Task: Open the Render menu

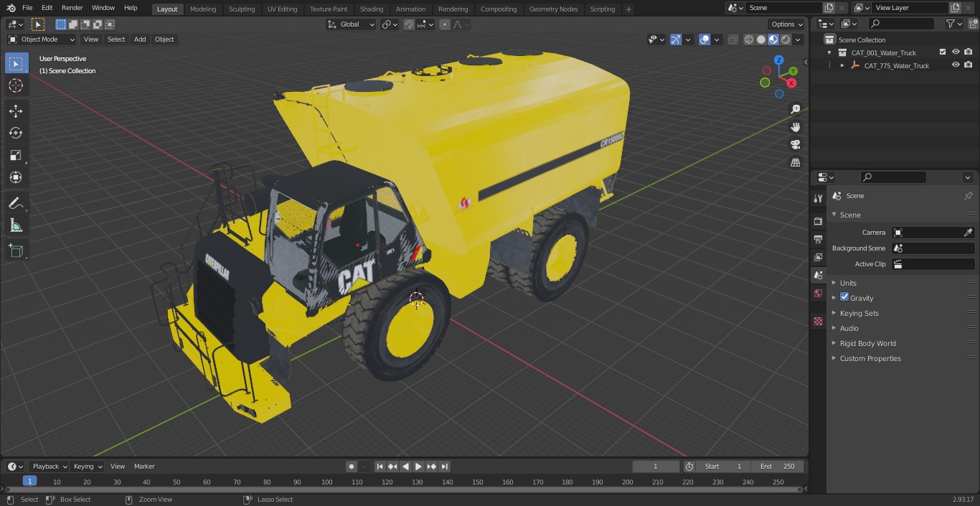Action: 72,8
